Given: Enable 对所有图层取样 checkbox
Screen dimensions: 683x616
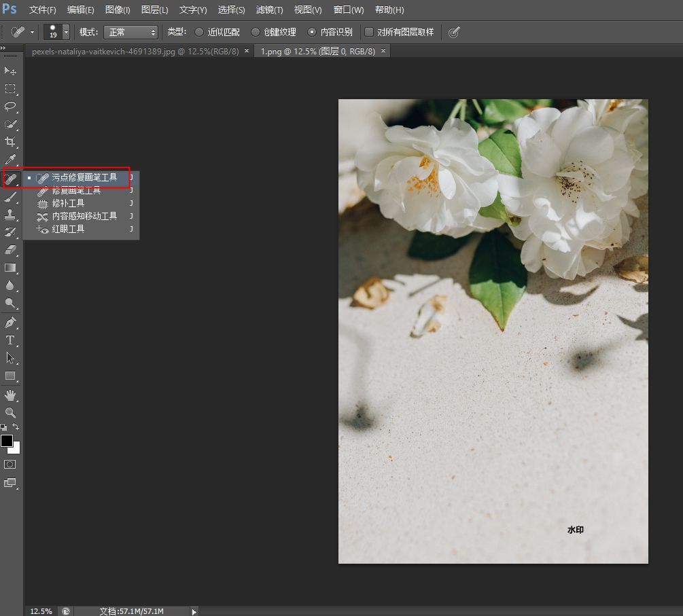Looking at the screenshot, I should tap(369, 32).
